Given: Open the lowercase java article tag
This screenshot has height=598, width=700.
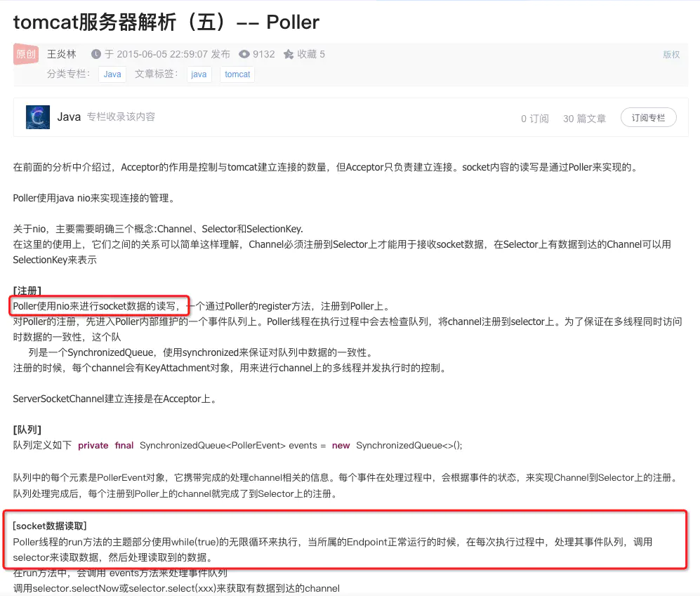Looking at the screenshot, I should pos(199,74).
